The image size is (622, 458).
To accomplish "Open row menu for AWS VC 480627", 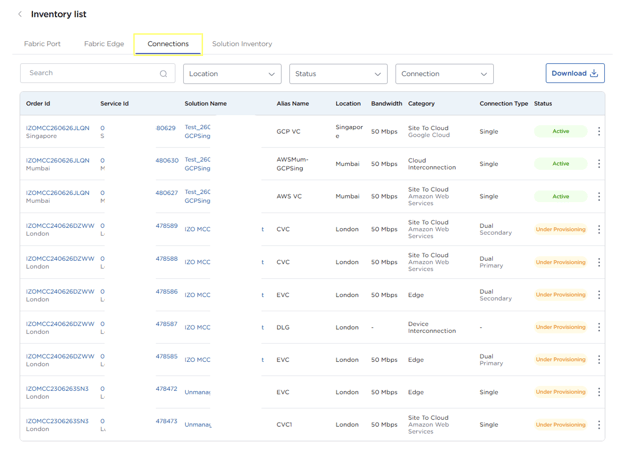I will click(599, 196).
